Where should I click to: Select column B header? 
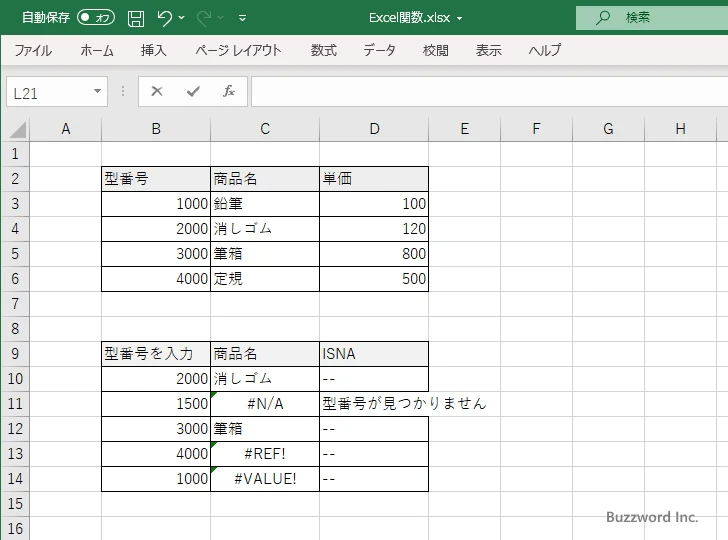point(156,129)
